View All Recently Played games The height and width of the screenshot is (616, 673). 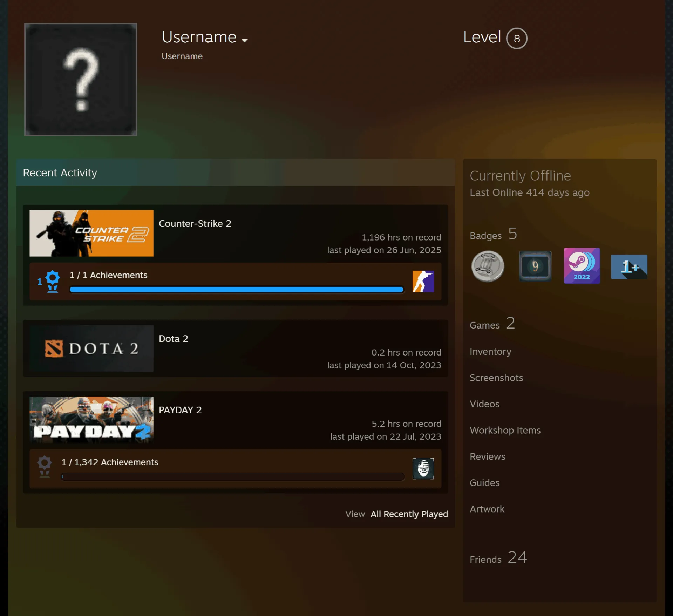coord(409,514)
